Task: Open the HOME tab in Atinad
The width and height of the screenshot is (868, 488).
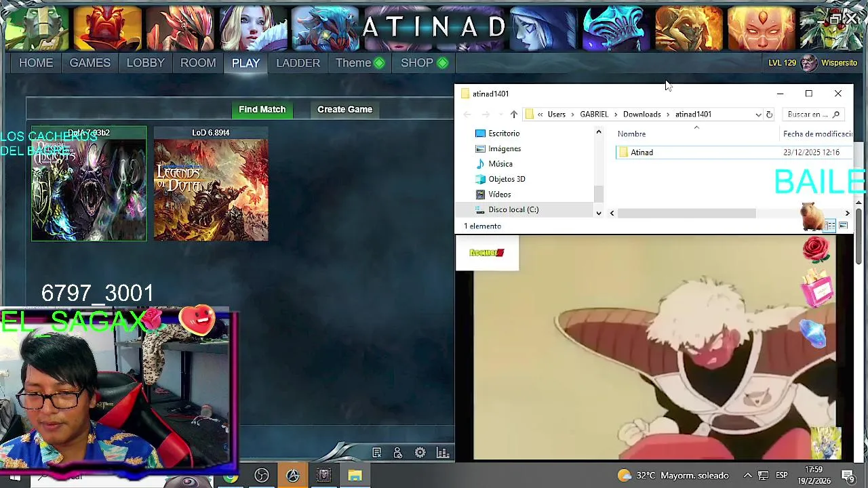Action: (x=36, y=62)
